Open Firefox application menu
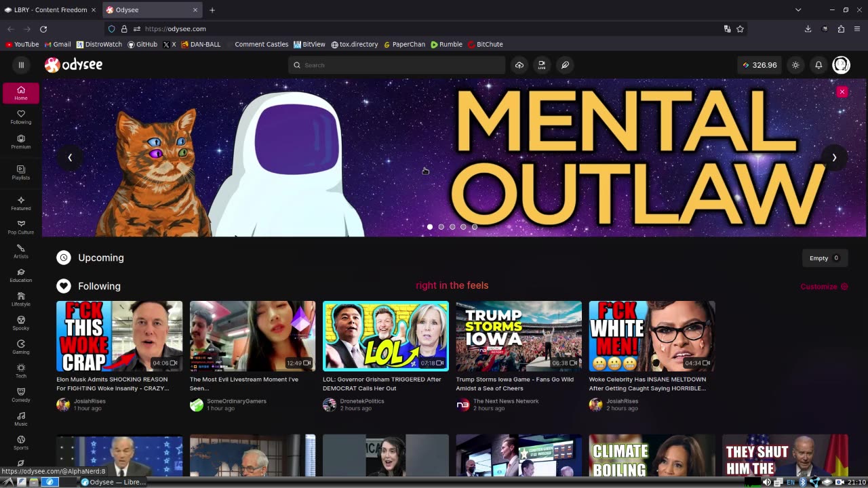 (x=857, y=29)
